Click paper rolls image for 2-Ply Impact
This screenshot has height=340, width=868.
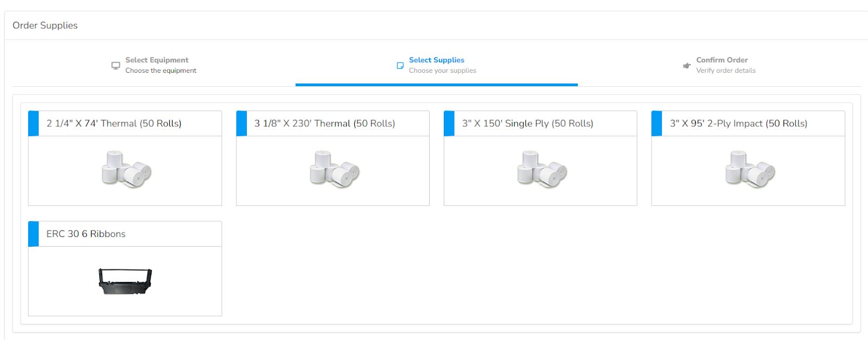(750, 169)
